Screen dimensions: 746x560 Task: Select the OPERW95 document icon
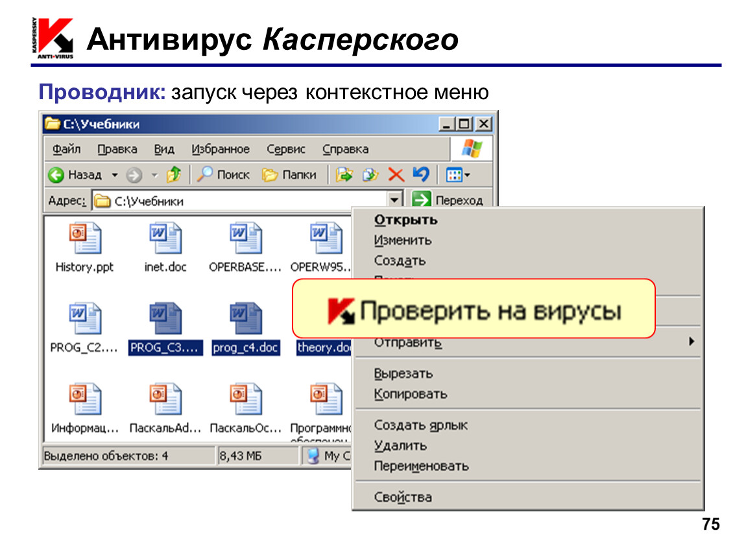click(326, 238)
